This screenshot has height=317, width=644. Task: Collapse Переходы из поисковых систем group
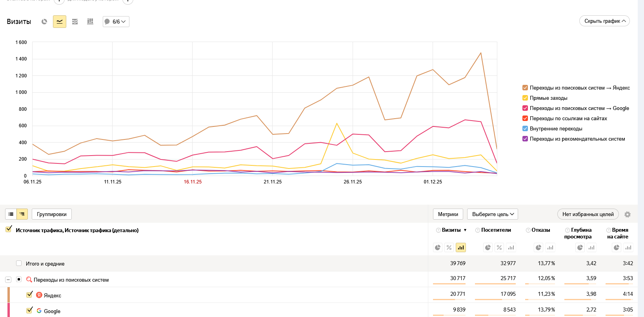(8, 280)
